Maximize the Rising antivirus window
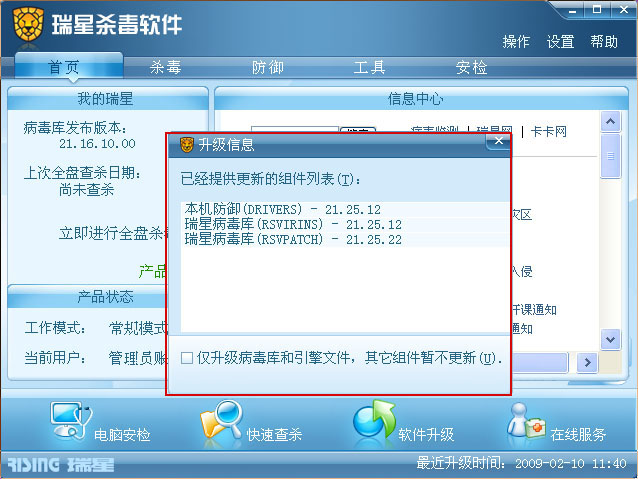 click(597, 10)
